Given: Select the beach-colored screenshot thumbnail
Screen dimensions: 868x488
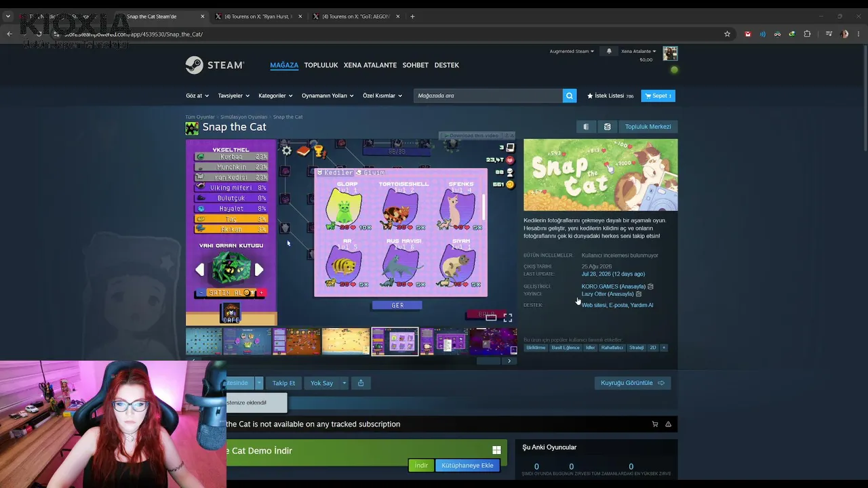Looking at the screenshot, I should 346,342.
